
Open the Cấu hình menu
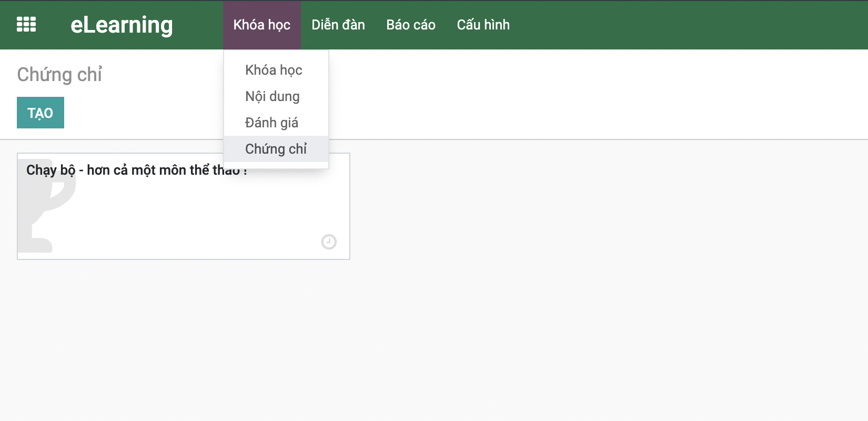(x=483, y=25)
